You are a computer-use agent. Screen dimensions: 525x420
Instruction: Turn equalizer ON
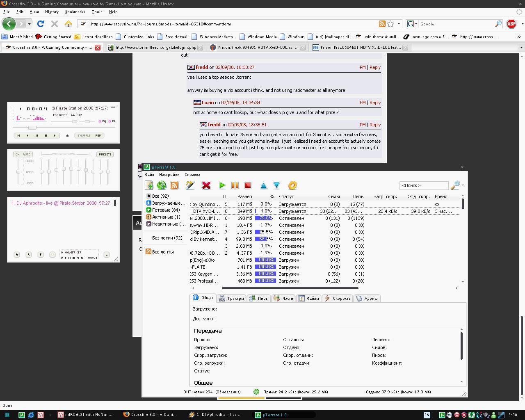(17, 154)
